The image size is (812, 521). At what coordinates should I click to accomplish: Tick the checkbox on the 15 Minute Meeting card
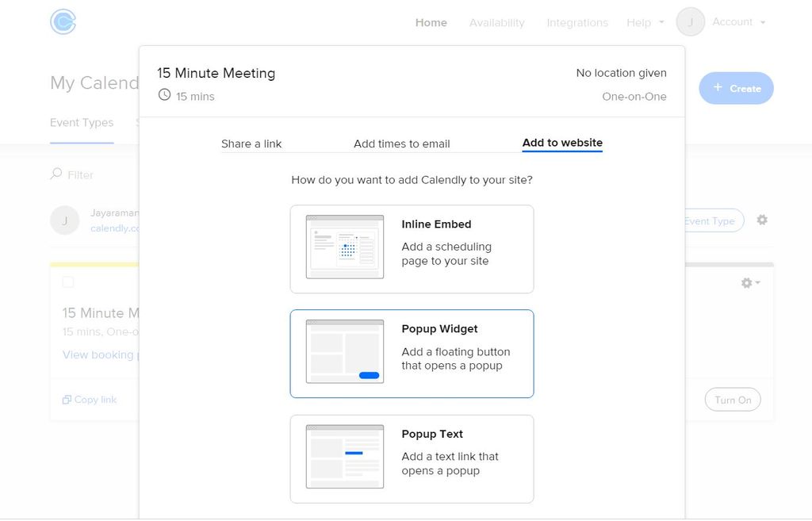pyautogui.click(x=68, y=282)
